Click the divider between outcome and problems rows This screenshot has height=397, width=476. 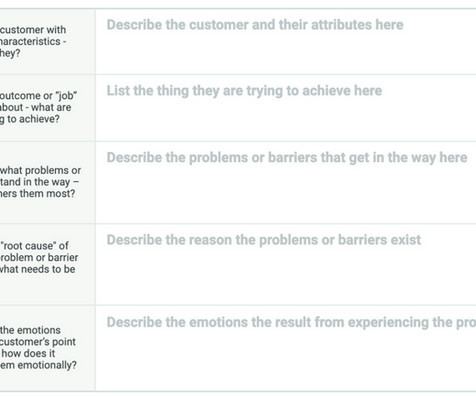(238, 141)
